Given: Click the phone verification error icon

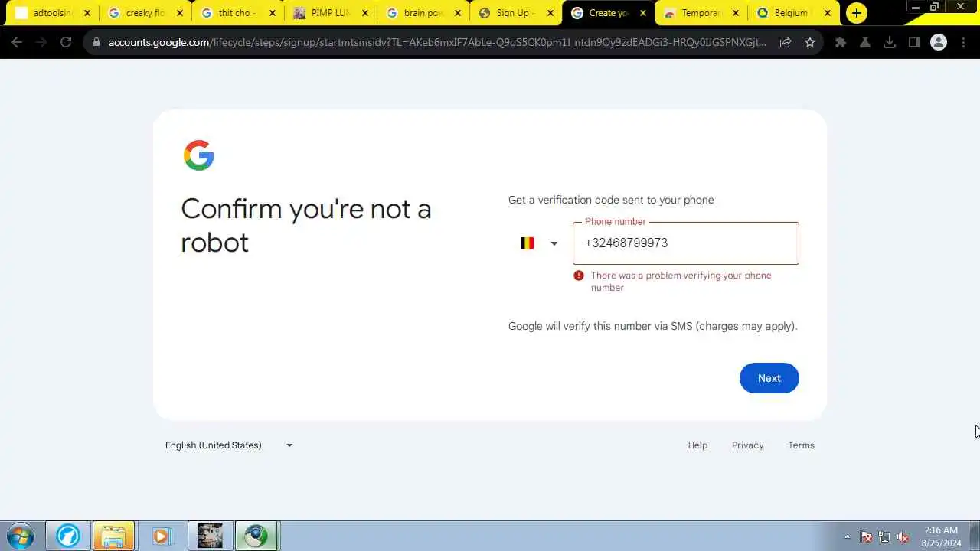Looking at the screenshot, I should (x=579, y=275).
